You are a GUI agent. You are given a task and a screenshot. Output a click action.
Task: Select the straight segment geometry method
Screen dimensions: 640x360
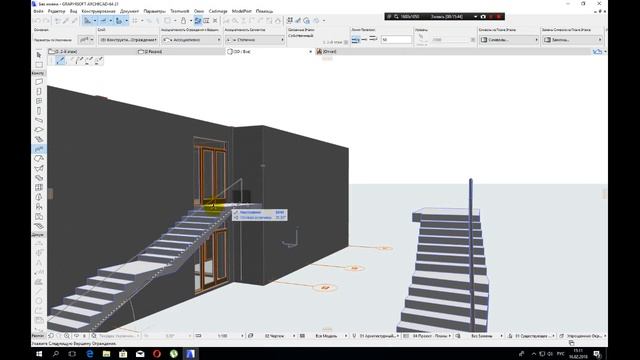pyautogui.click(x=60, y=61)
